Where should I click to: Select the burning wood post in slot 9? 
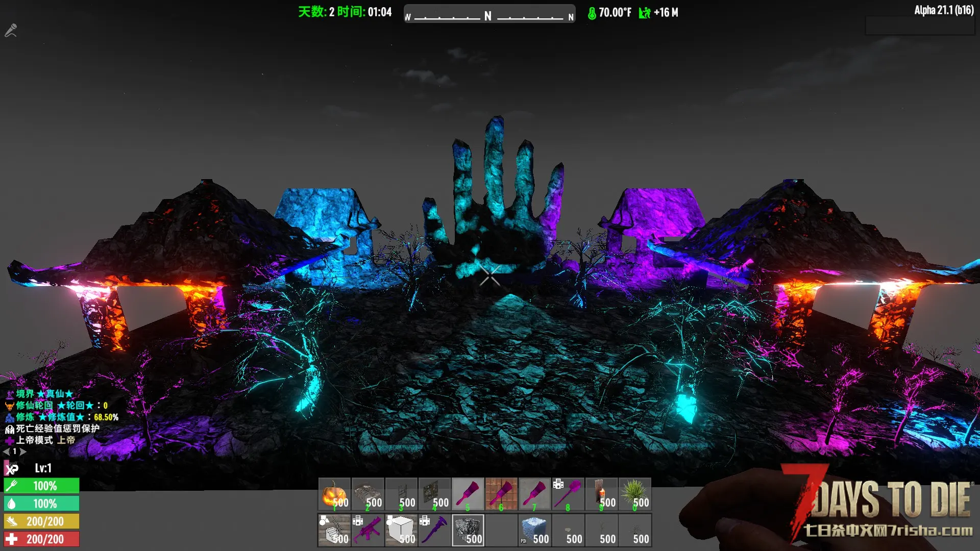(x=601, y=494)
